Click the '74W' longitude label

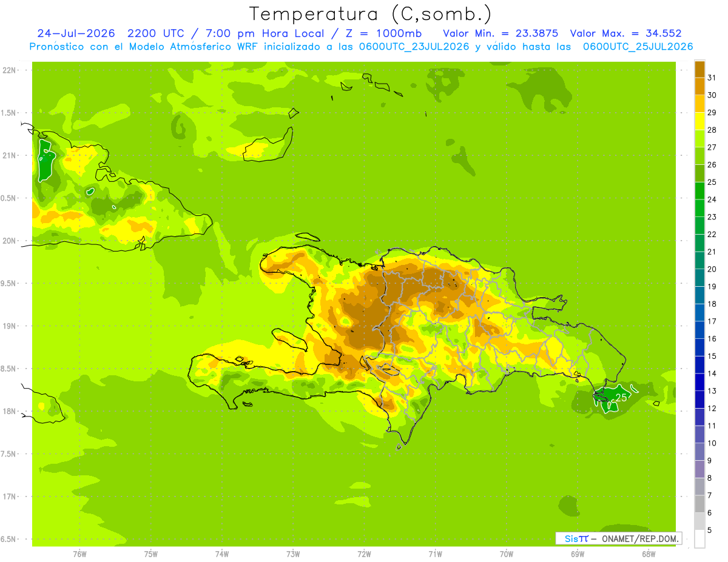(x=222, y=554)
